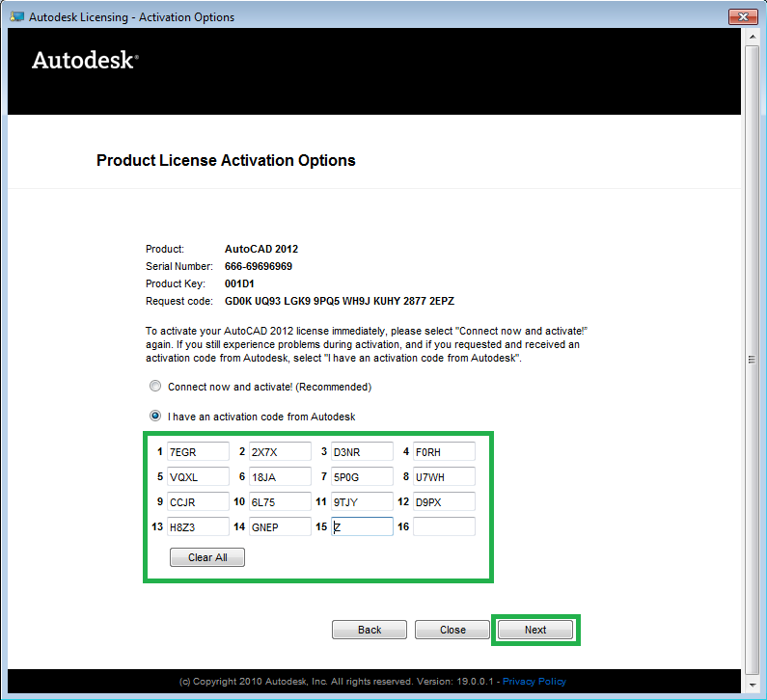Image resolution: width=767 pixels, height=700 pixels.
Task: Click the vertical scrollbar thumb
Action: (752, 360)
